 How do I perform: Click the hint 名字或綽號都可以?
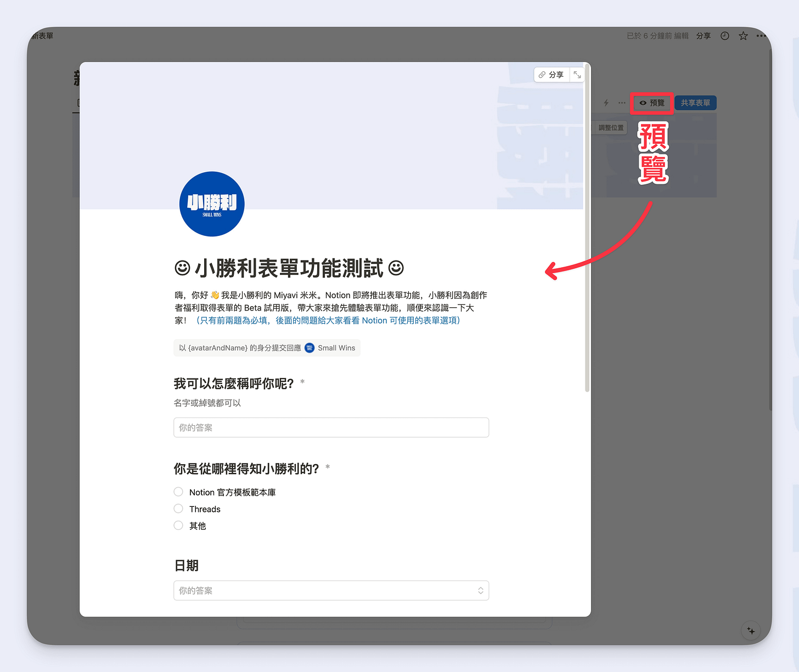[x=207, y=403]
